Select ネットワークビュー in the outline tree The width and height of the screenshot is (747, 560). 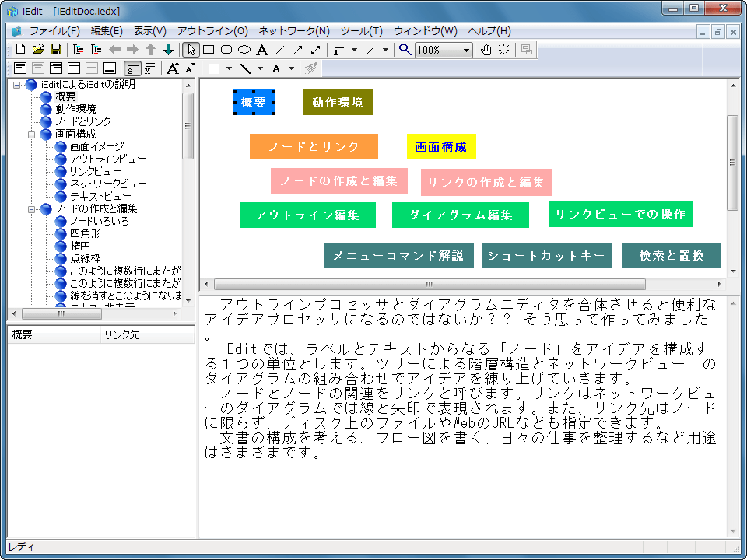pos(108,184)
